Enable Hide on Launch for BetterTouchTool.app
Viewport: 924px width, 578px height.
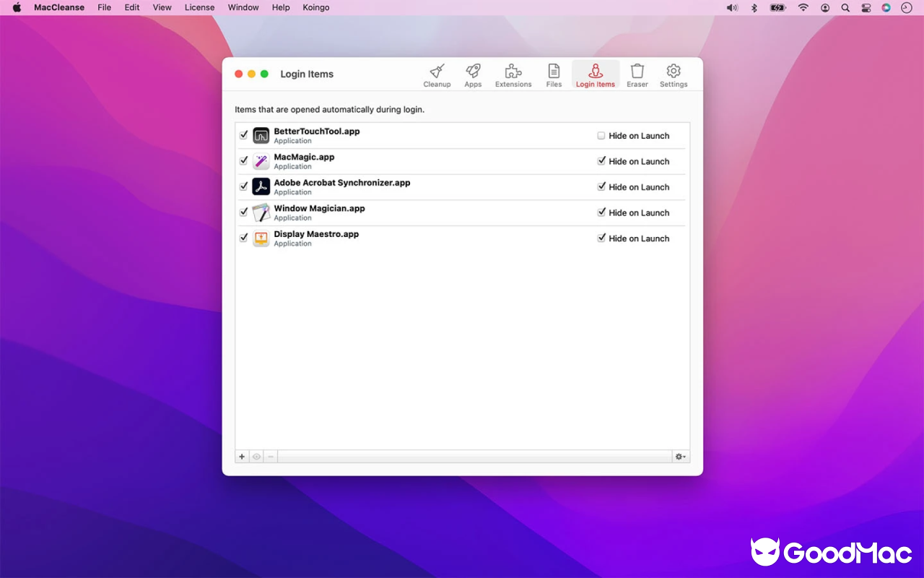601,135
